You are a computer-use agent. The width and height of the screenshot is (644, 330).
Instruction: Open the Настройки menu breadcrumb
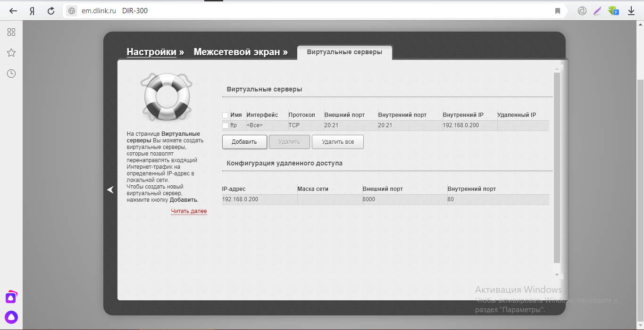point(151,52)
